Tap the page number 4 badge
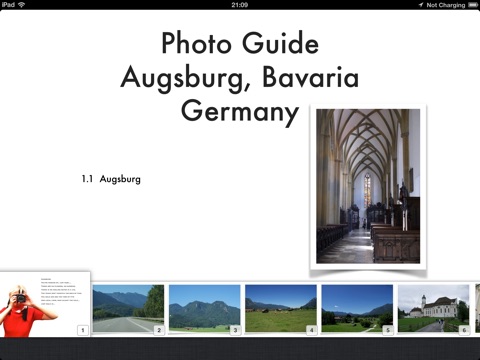480x360 pixels. [x=312, y=330]
